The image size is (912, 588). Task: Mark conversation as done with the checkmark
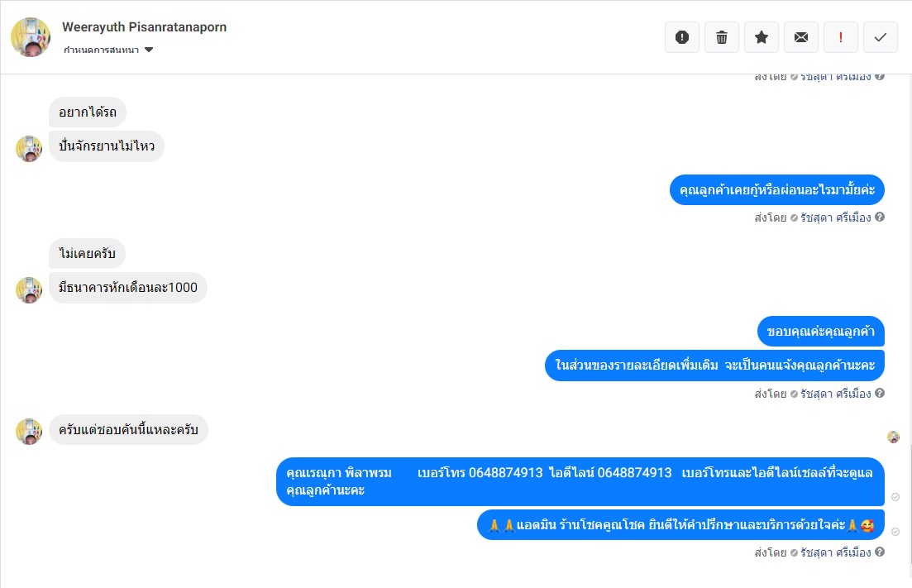click(881, 38)
